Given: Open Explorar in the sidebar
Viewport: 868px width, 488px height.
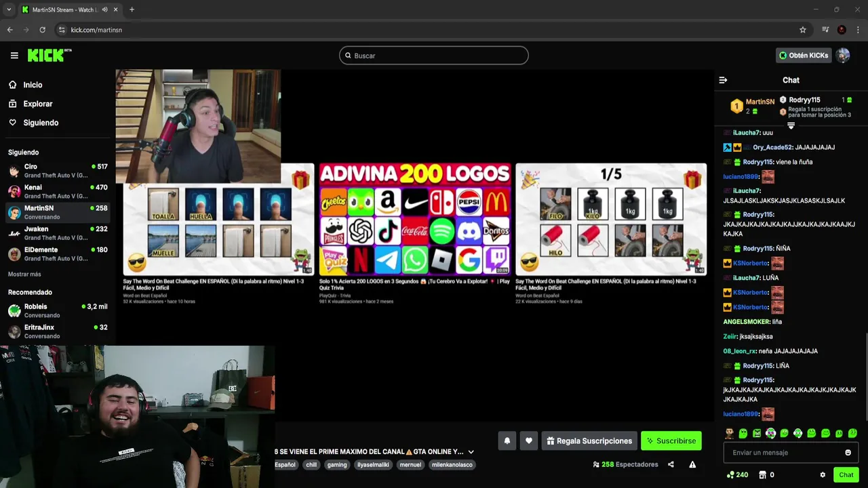Looking at the screenshot, I should [38, 104].
